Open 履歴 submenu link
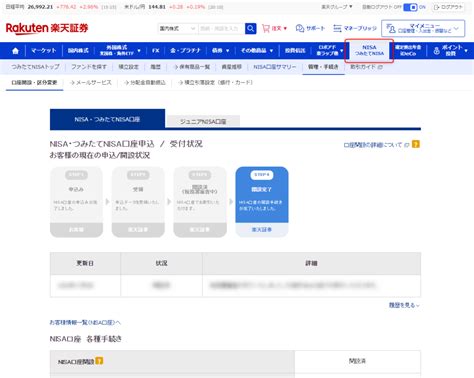This screenshot has height=378, width=474. [155, 67]
